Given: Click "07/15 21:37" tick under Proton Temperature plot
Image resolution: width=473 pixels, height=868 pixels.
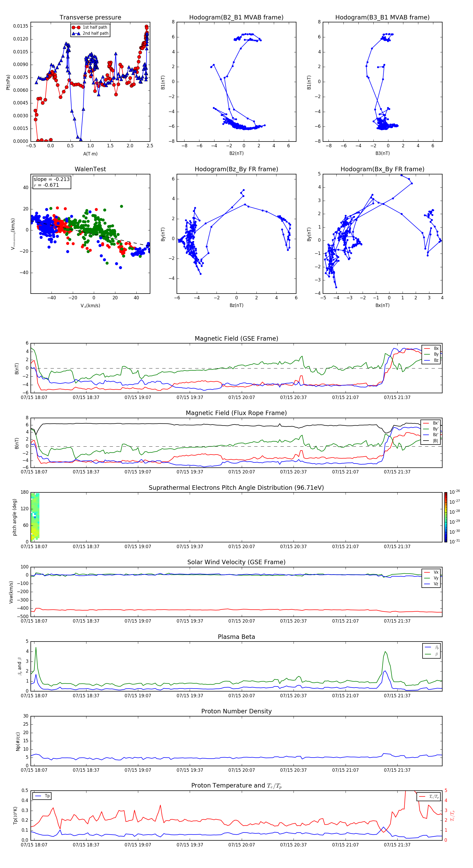Looking at the screenshot, I should (x=397, y=845).
